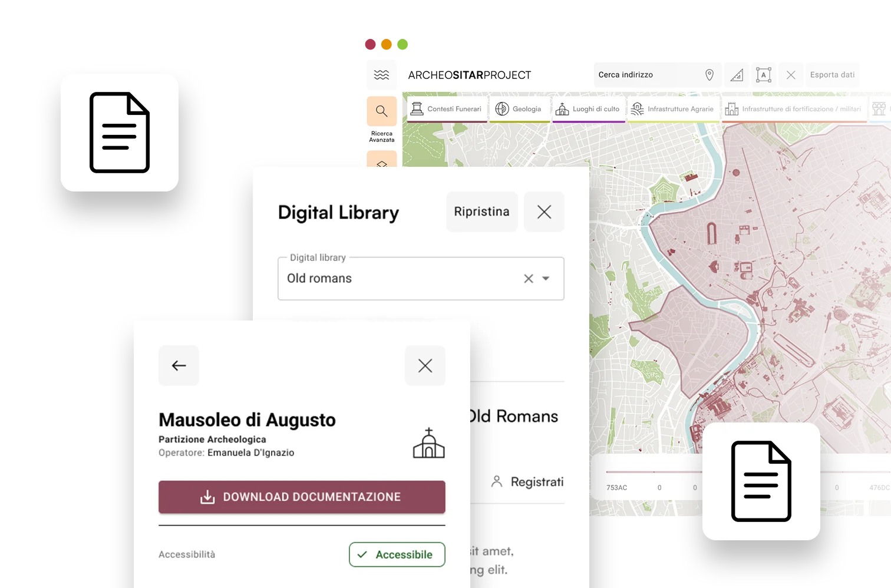This screenshot has height=588, width=891.
Task: Click the Ripristina reset button
Action: point(481,212)
